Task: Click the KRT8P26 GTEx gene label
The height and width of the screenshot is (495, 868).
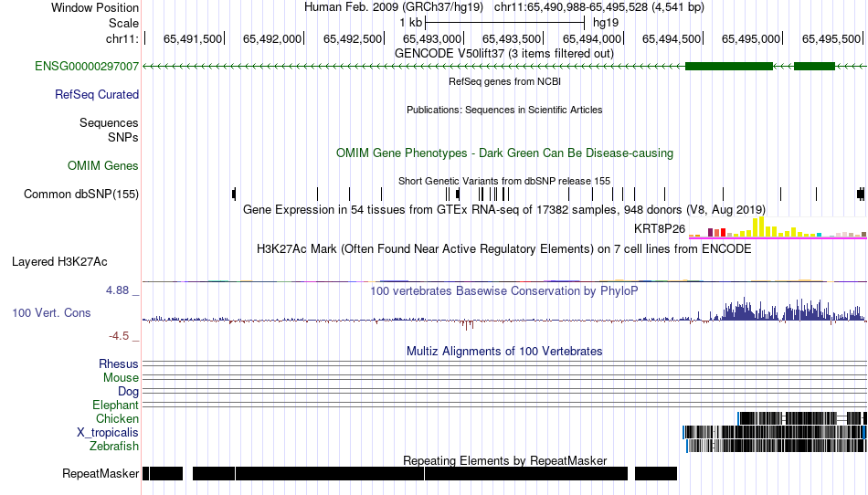Action: pos(660,229)
